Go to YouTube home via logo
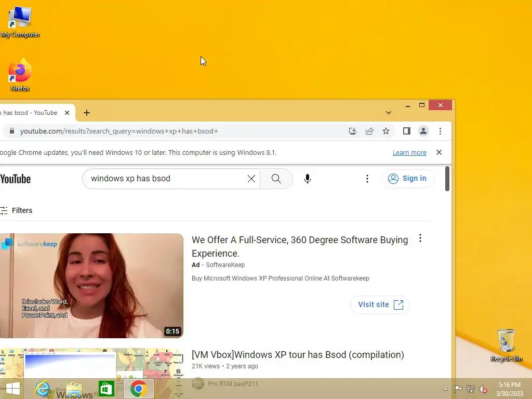The height and width of the screenshot is (399, 532). click(15, 179)
